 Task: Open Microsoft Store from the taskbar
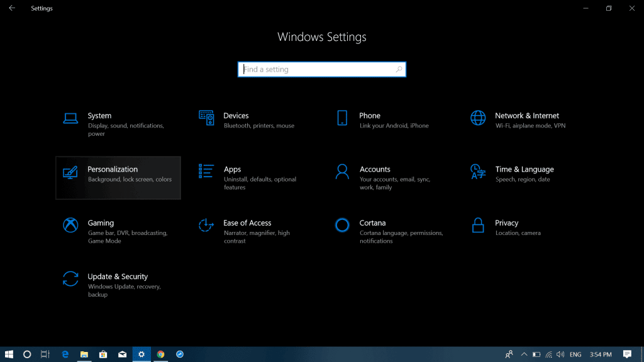point(103,354)
